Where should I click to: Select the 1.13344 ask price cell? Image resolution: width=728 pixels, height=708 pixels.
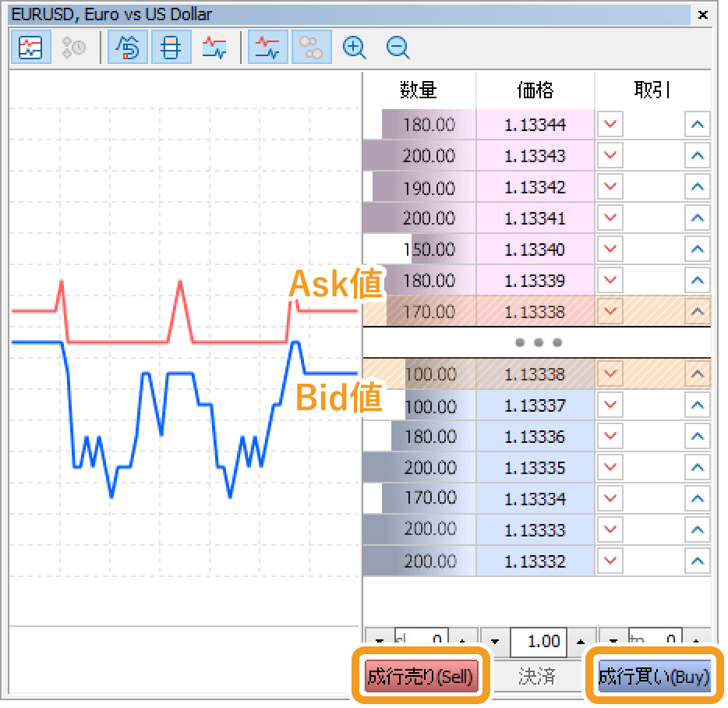pos(535,124)
